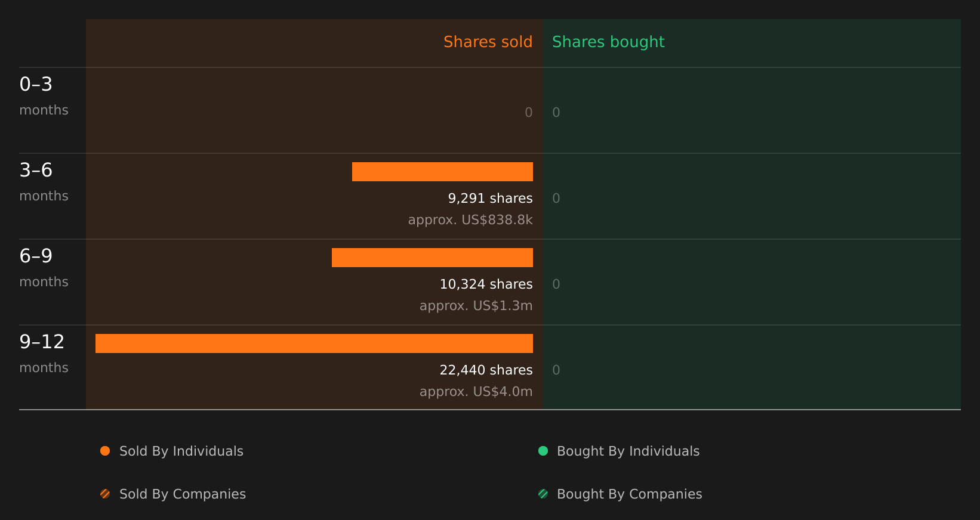Click the orange bar for 9–12 months
Screen dimensions: 980x520
pyautogui.click(x=314, y=343)
